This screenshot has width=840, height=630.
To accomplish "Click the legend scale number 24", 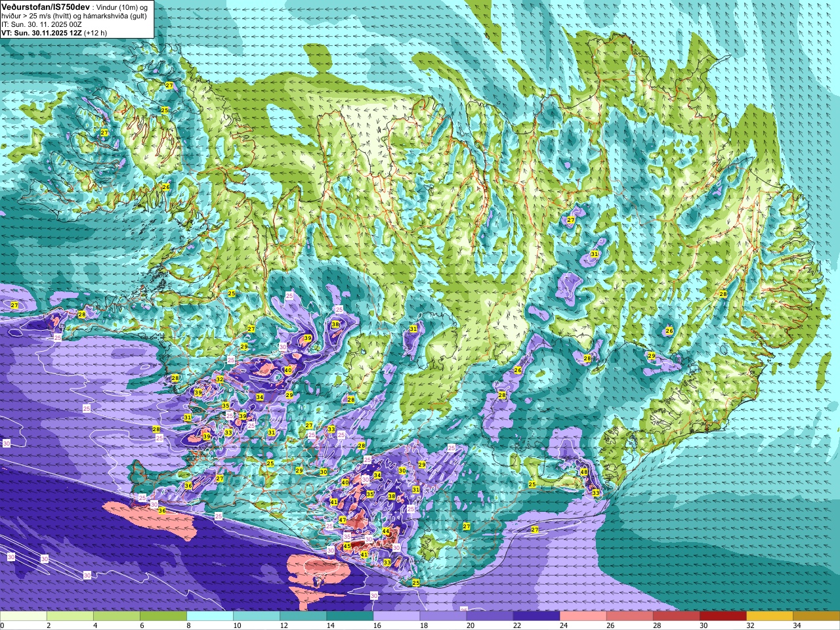I will pos(563,625).
